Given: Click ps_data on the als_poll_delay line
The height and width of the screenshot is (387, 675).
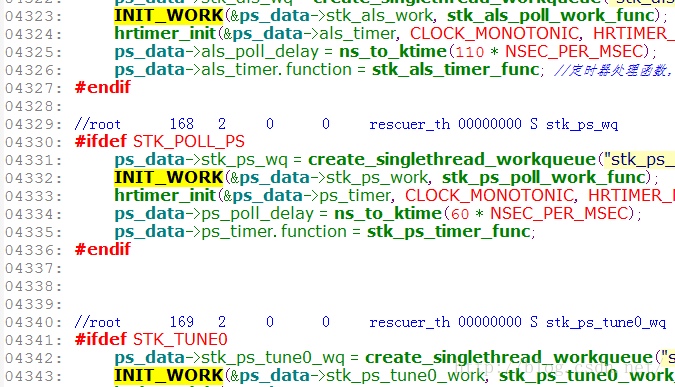Looking at the screenshot, I should click(150, 53).
